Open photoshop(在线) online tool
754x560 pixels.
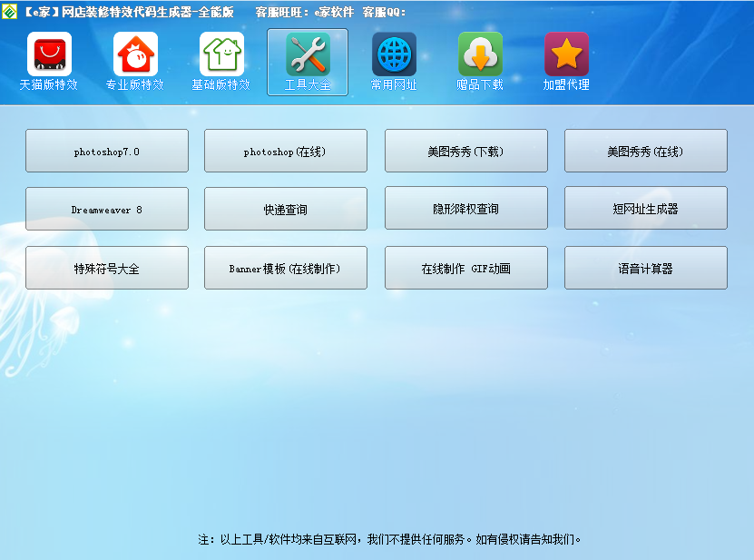pos(286,151)
